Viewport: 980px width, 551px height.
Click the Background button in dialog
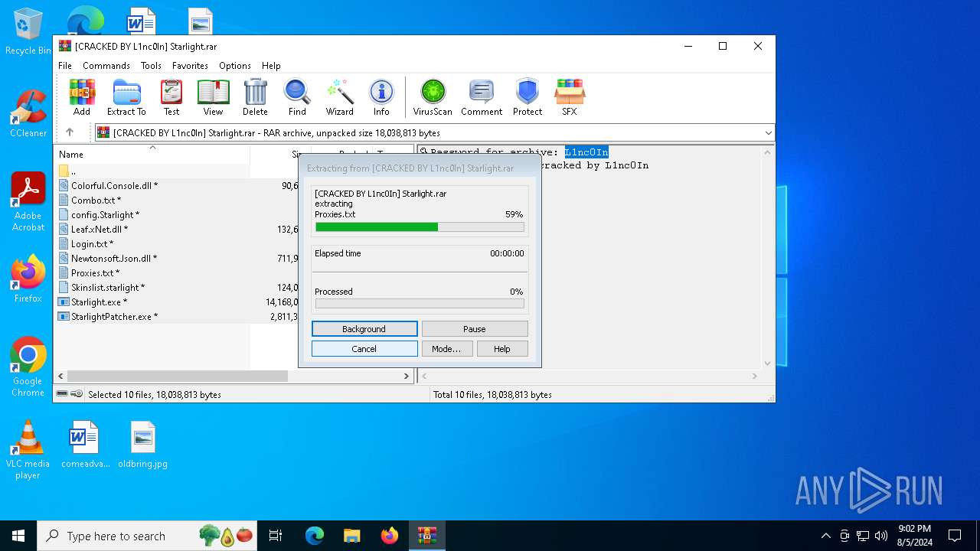pos(364,329)
